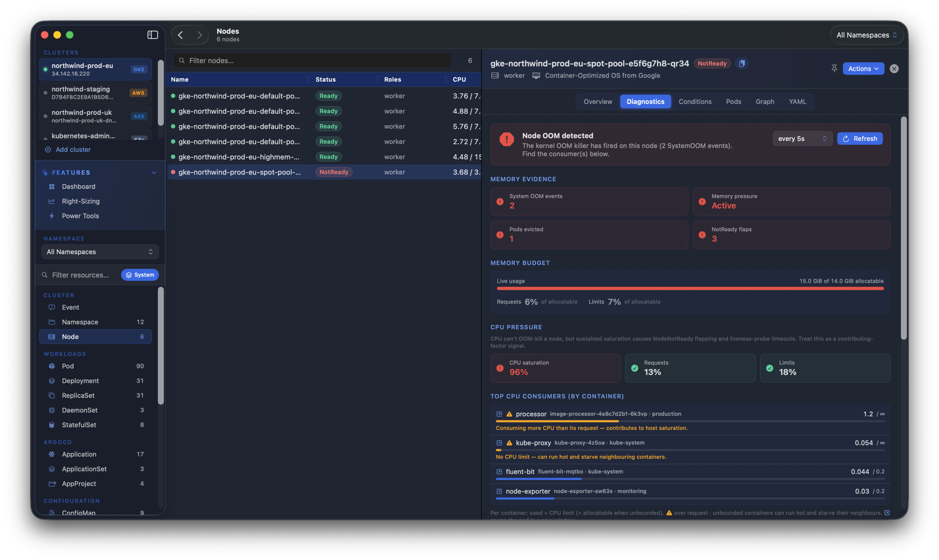Open the DaemonSet workloads list
The image size is (939, 560).
95,410
